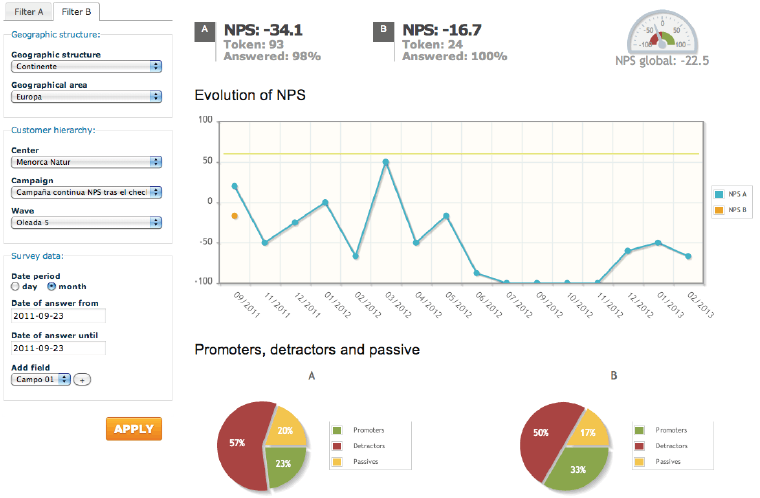Open the Geographic structure dropdown showing Continente

pyautogui.click(x=86, y=66)
